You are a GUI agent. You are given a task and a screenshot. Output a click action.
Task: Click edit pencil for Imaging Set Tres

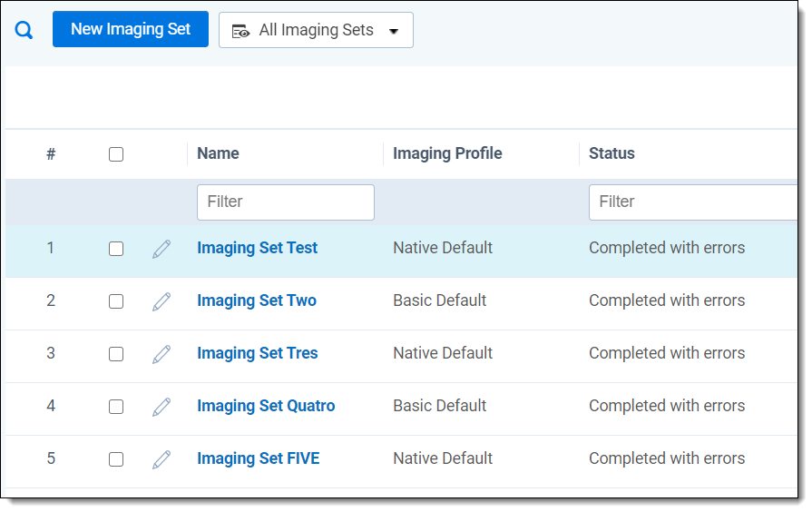(x=161, y=354)
